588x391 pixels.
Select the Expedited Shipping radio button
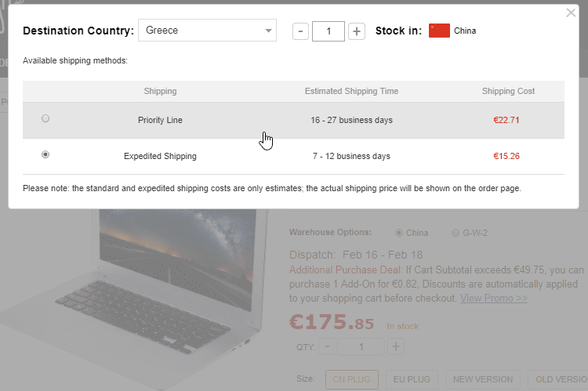pos(45,155)
